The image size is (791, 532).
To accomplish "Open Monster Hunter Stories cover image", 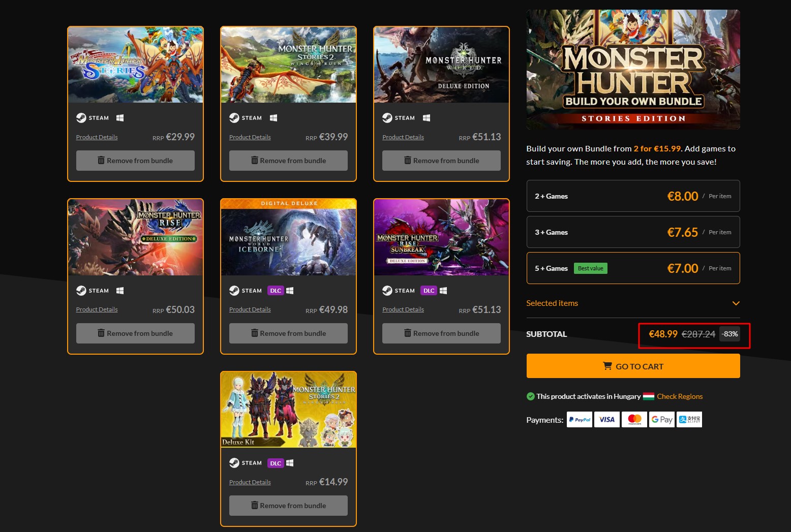I will pyautogui.click(x=135, y=65).
